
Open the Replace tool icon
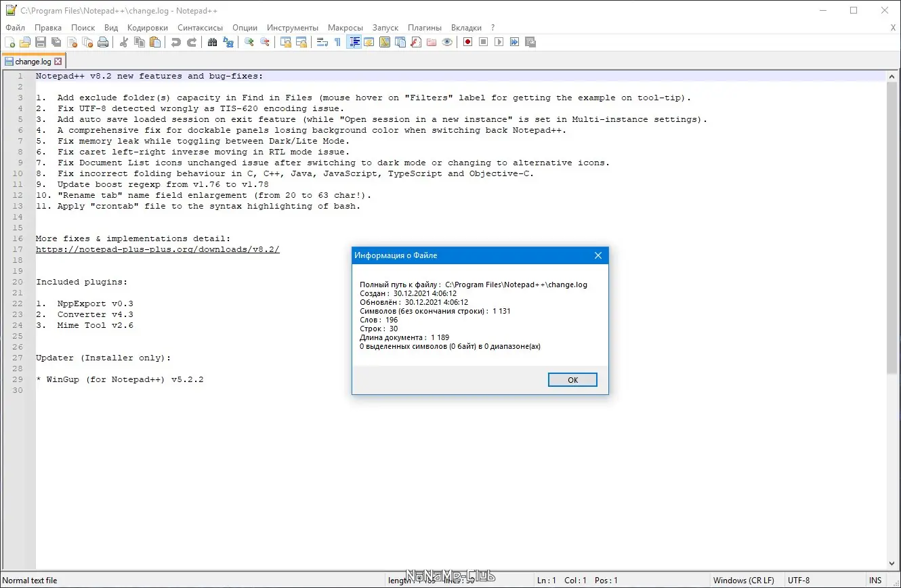click(228, 42)
